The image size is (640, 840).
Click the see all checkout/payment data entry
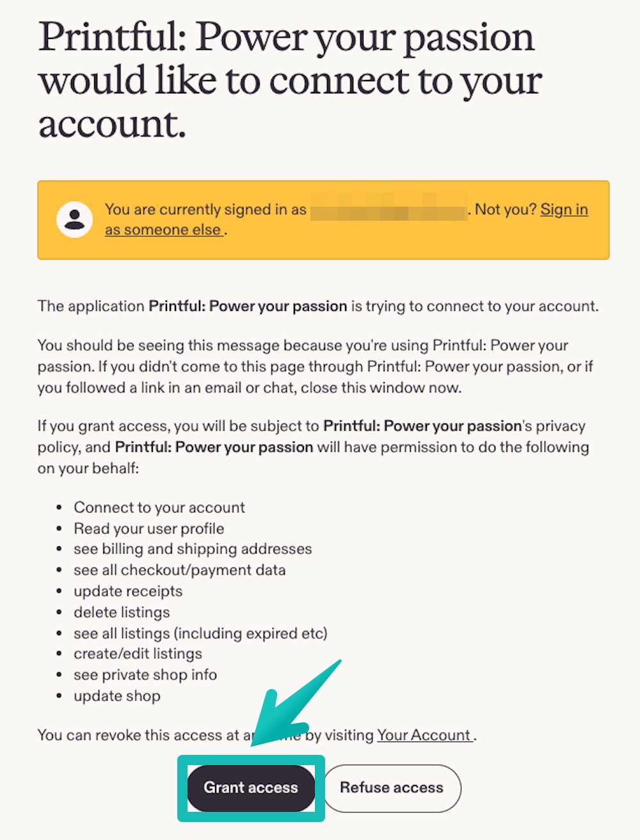[x=179, y=570]
